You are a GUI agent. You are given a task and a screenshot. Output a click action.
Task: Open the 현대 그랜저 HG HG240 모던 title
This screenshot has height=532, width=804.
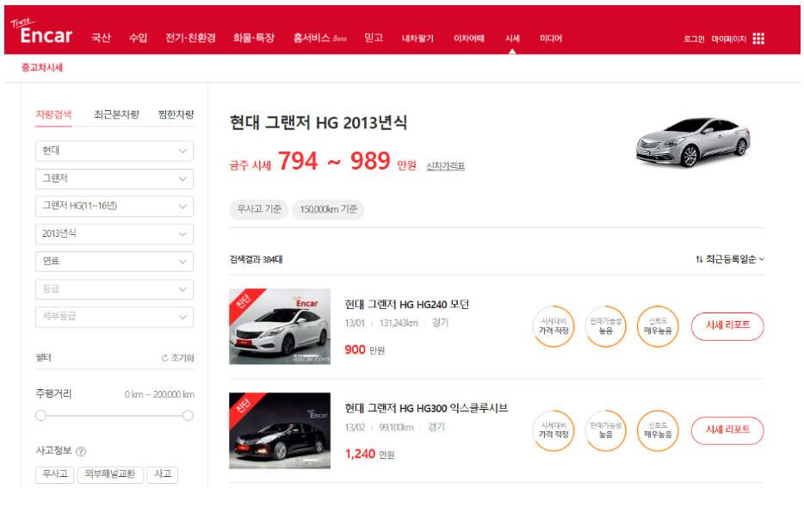pyautogui.click(x=406, y=304)
